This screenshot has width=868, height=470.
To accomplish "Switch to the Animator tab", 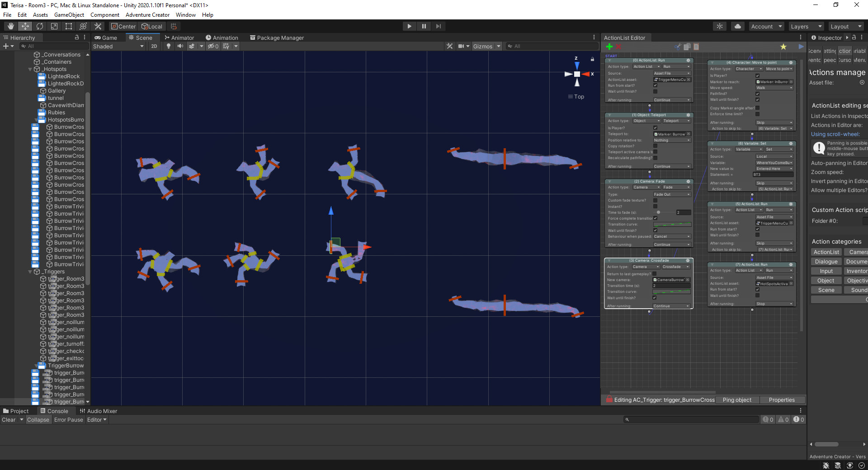I will 179,38.
